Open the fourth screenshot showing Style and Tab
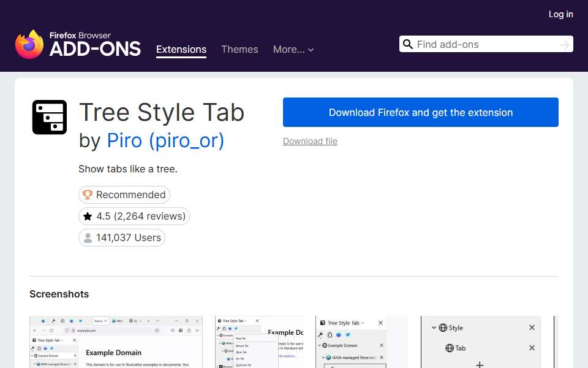 pyautogui.click(x=481, y=342)
